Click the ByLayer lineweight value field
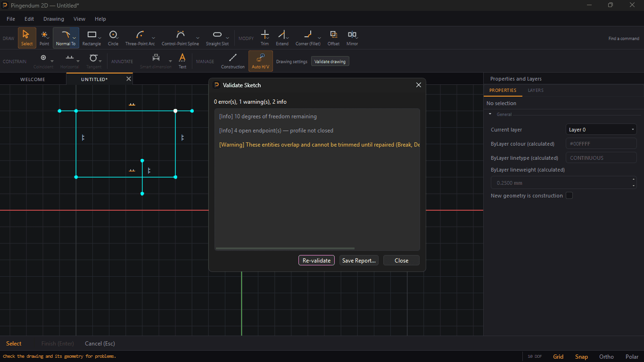The width and height of the screenshot is (644, 362). pyautogui.click(x=564, y=182)
